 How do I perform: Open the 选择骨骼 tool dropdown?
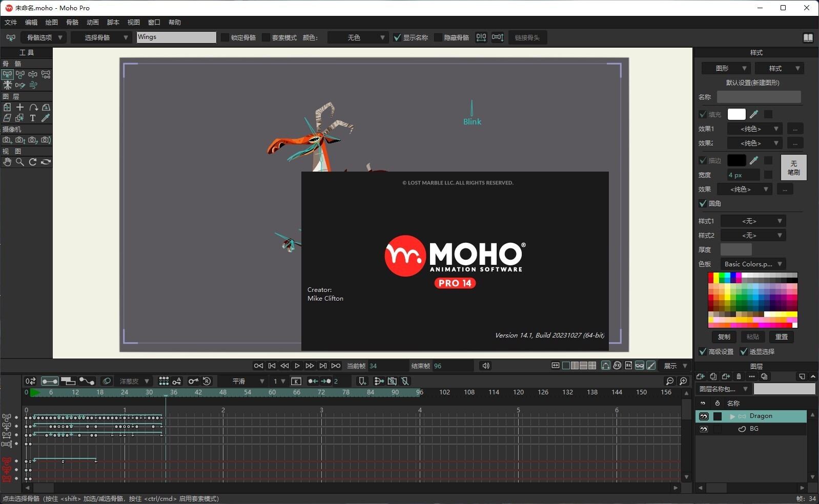(101, 37)
